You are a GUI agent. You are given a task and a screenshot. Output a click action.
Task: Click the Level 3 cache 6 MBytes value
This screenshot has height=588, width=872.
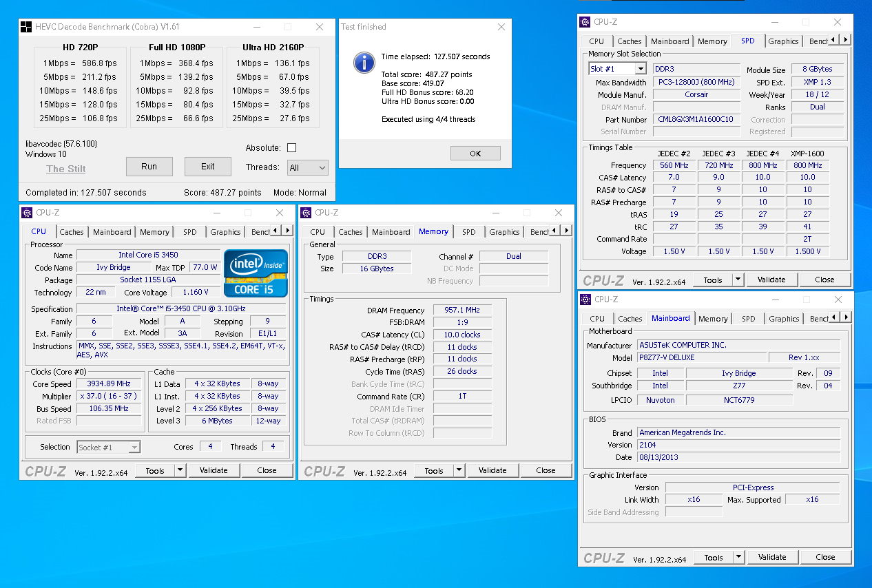pos(217,421)
